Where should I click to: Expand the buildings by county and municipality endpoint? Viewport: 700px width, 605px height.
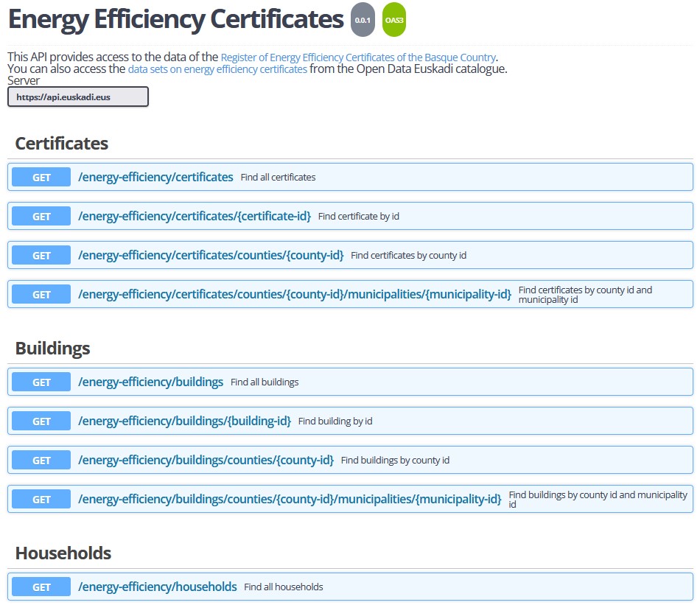pyautogui.click(x=290, y=500)
